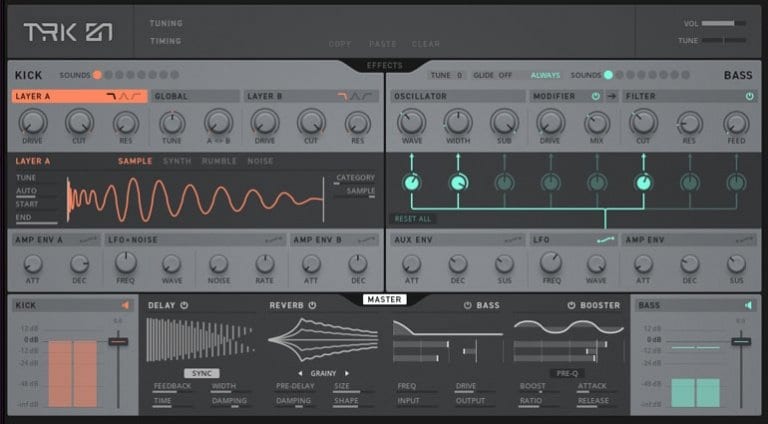
Task: Toggle the FILTER power button
Action: [x=749, y=96]
